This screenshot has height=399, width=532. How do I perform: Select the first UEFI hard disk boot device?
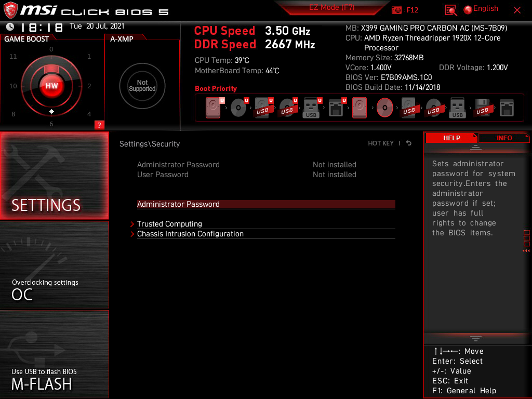point(215,108)
